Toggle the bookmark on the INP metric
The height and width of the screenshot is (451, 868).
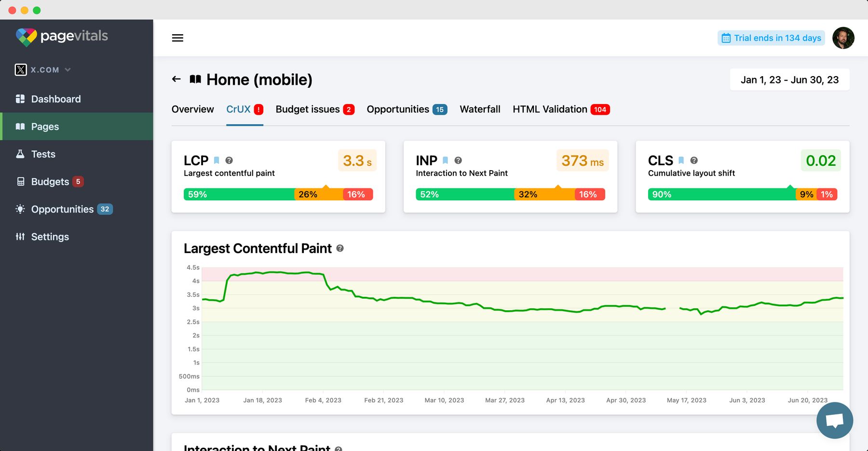(445, 160)
